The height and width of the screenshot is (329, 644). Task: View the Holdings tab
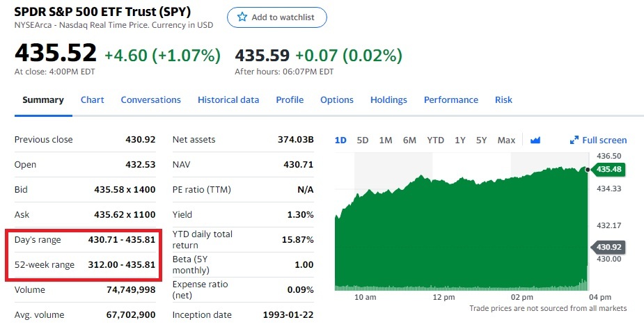coord(388,99)
